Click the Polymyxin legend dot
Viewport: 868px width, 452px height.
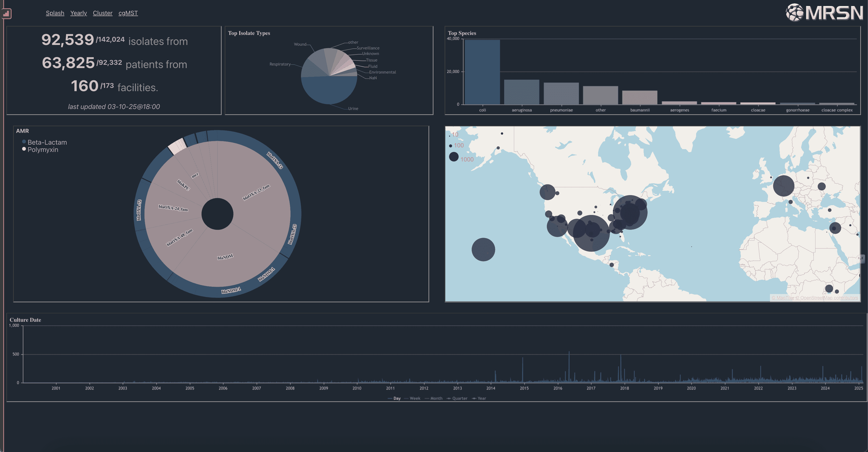click(x=24, y=149)
